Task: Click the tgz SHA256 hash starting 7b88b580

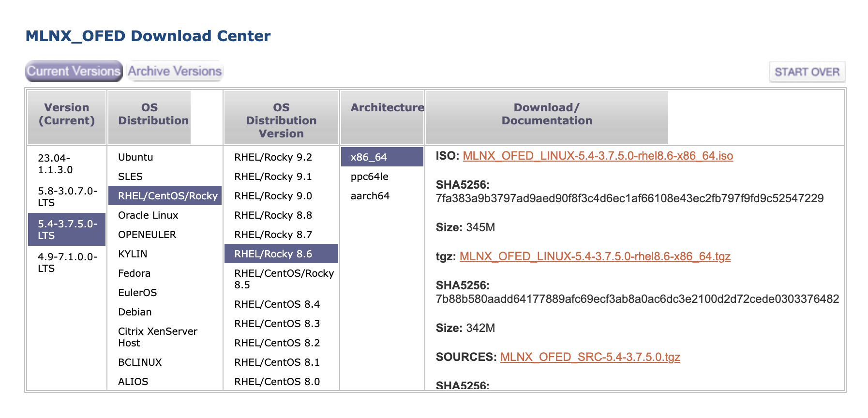Action: [637, 299]
